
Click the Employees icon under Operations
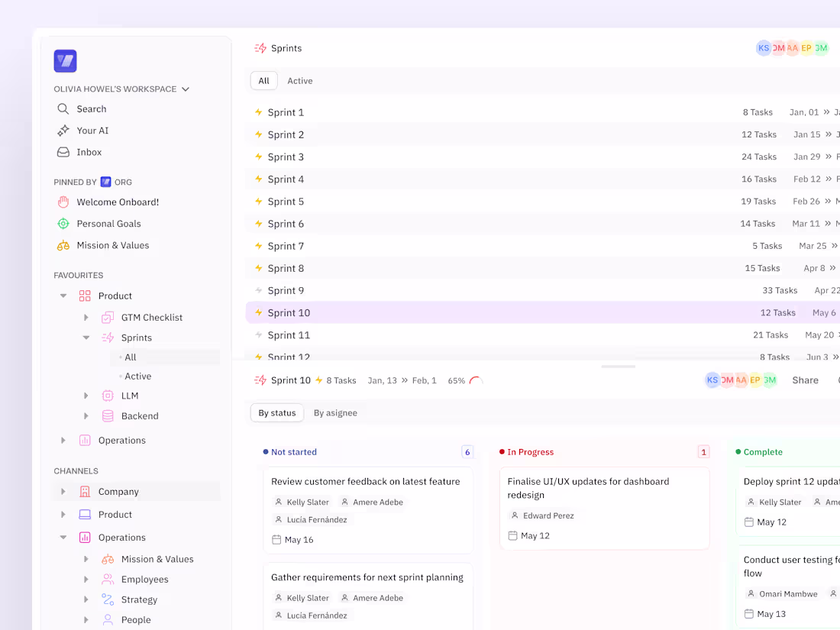click(x=107, y=579)
